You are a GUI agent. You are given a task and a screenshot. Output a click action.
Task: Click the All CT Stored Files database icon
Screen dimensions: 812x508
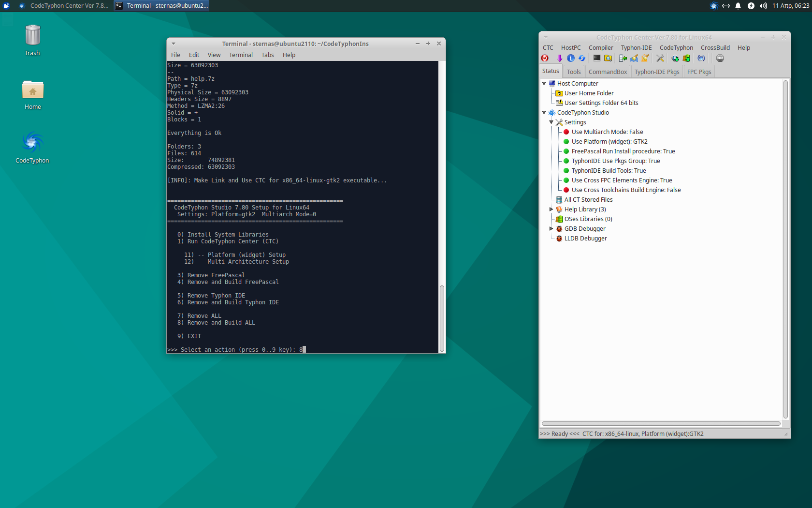pyautogui.click(x=559, y=200)
